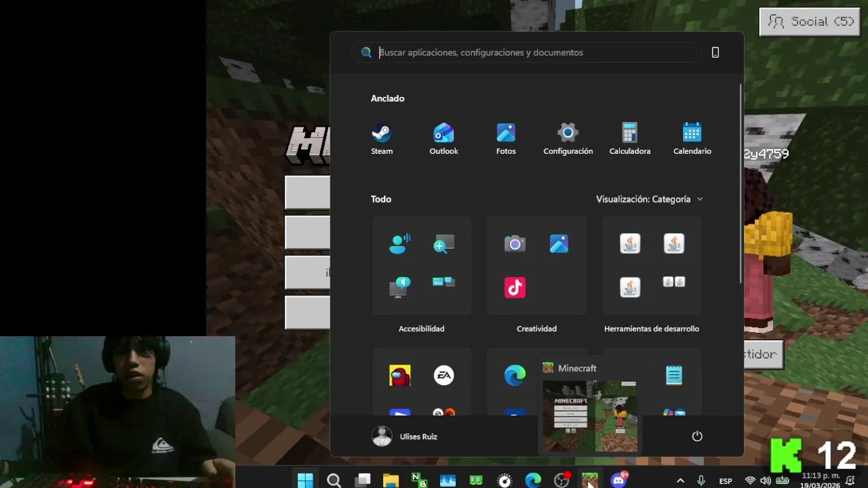Screen dimensions: 868x488
Task: Launch Among Us from the games group
Action: point(400,375)
